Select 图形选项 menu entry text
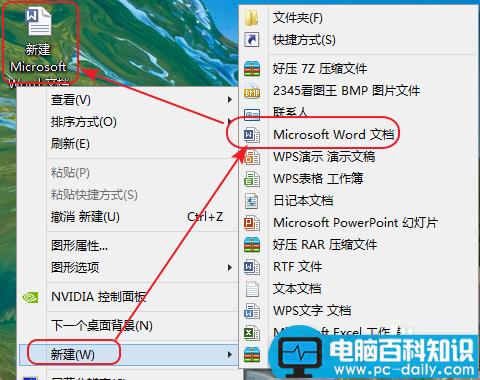 click(x=75, y=267)
